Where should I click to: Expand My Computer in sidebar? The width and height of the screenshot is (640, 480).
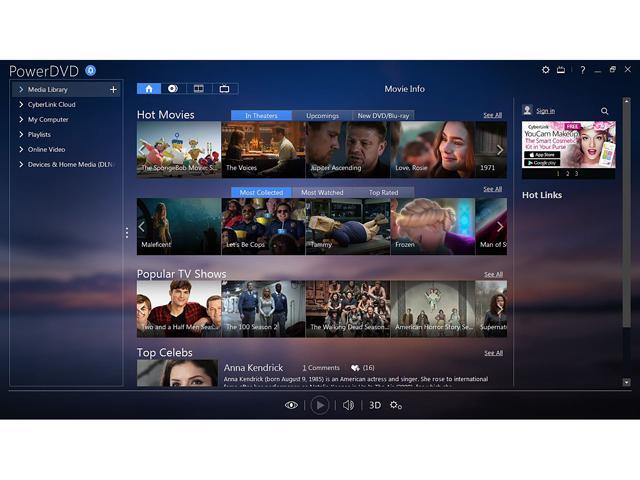21,120
